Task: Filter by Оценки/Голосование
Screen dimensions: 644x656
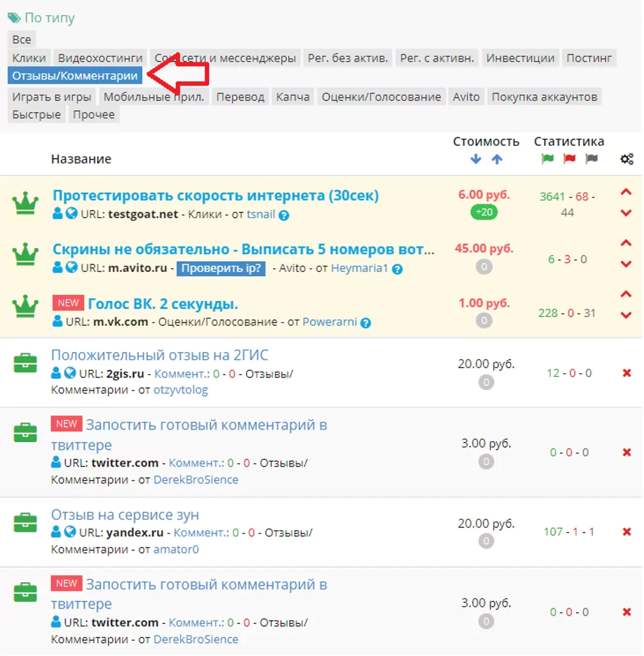Action: 381,97
